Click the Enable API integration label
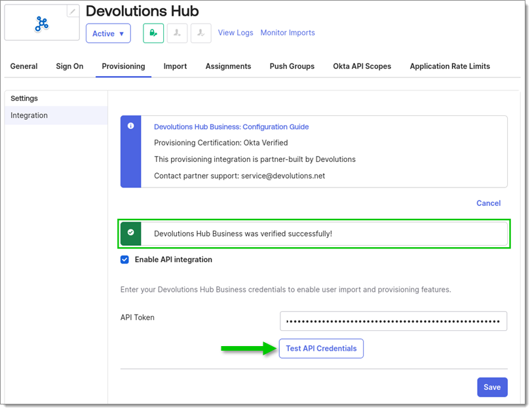Image resolution: width=532 pixels, height=411 pixels. (x=174, y=260)
